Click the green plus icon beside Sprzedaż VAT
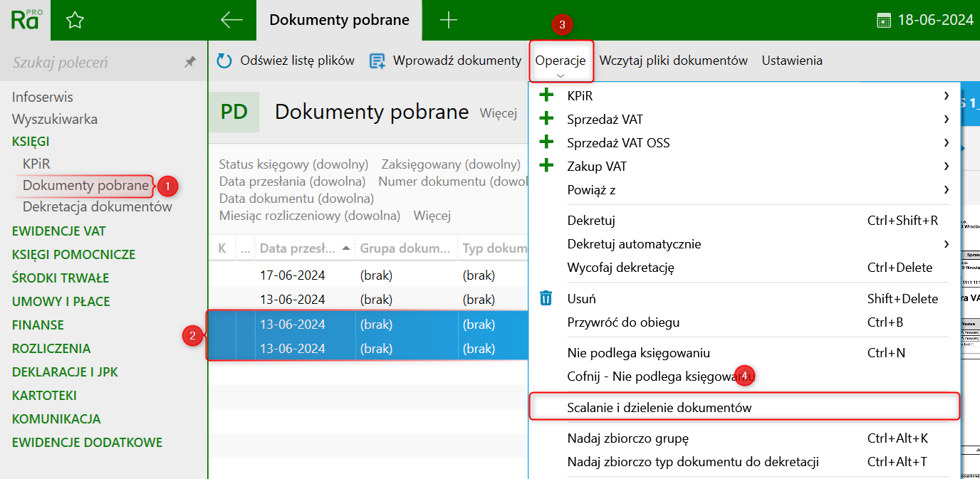This screenshot has height=479, width=980. (x=547, y=119)
